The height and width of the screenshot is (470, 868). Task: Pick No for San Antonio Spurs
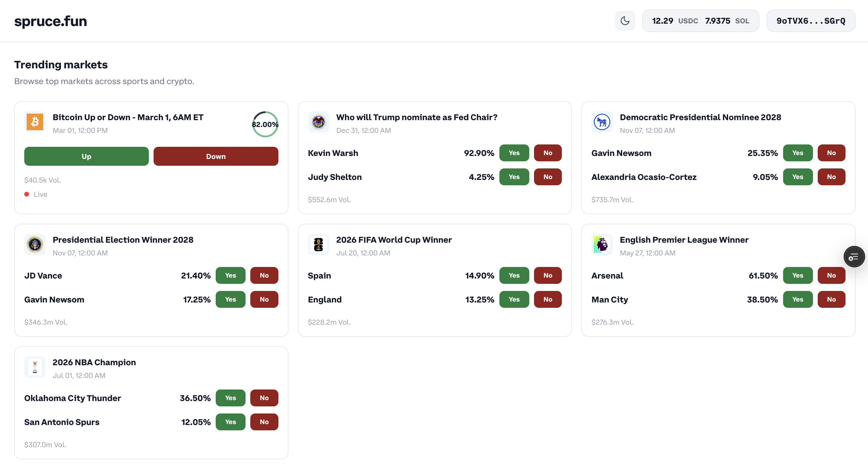(264, 422)
